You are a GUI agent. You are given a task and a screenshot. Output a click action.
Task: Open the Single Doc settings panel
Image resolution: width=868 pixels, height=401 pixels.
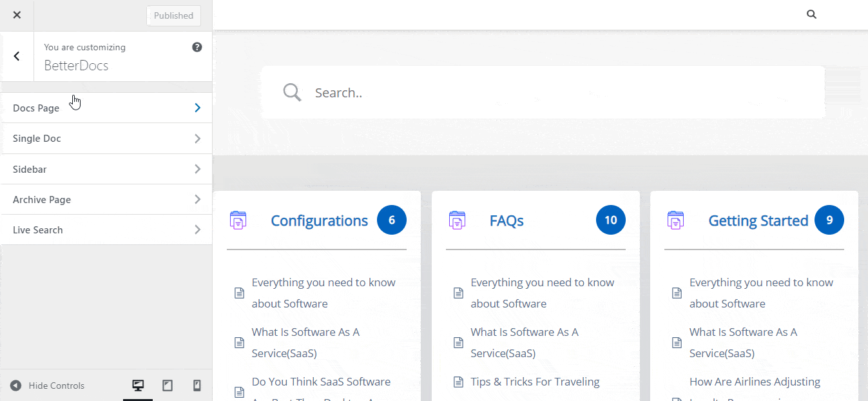click(x=106, y=138)
